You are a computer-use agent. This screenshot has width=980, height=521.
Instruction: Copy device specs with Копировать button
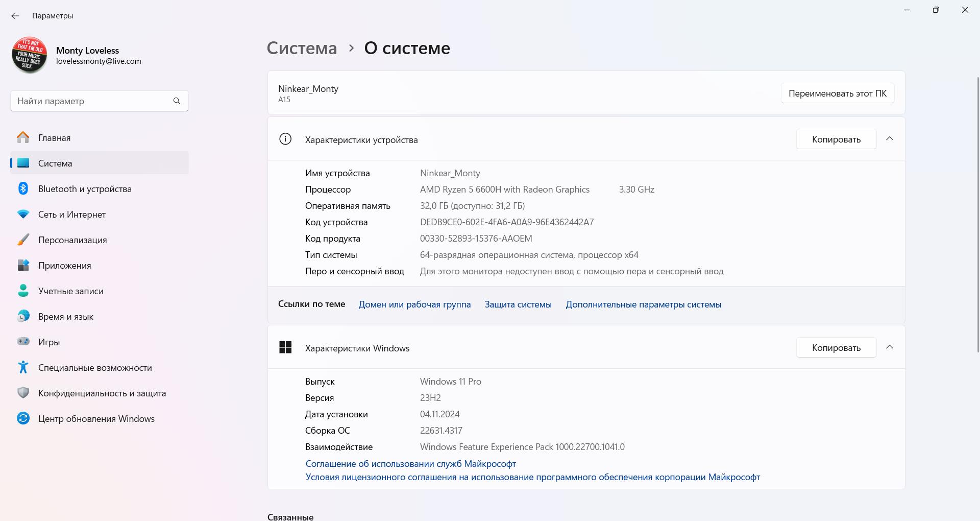(x=836, y=139)
